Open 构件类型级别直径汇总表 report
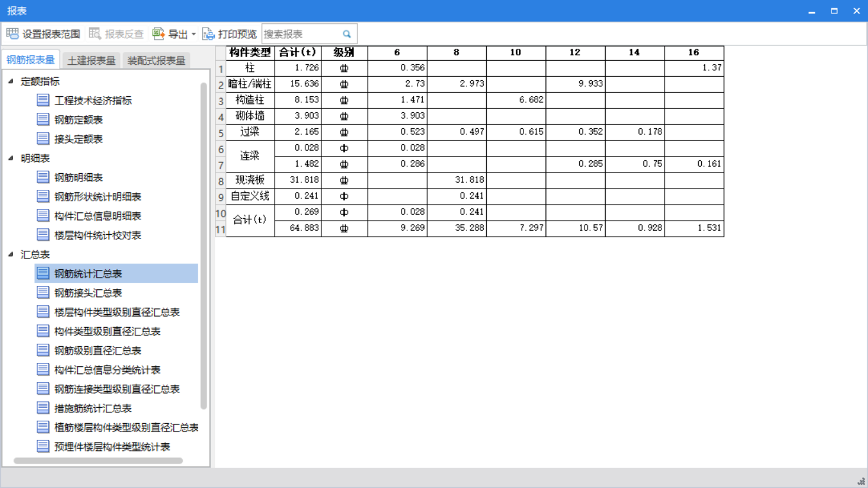Viewport: 868px width, 488px height. (107, 331)
